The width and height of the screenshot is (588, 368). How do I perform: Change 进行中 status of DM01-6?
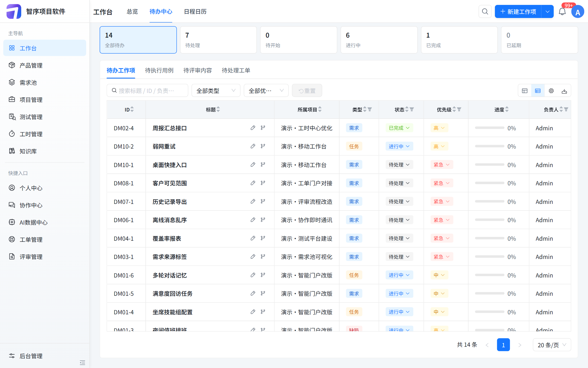point(399,275)
